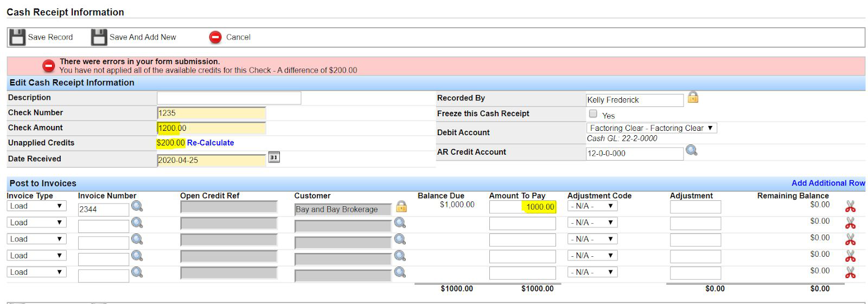Click the $200.00 Unapplied Credits value
This screenshot has height=304, width=868.
coord(170,143)
